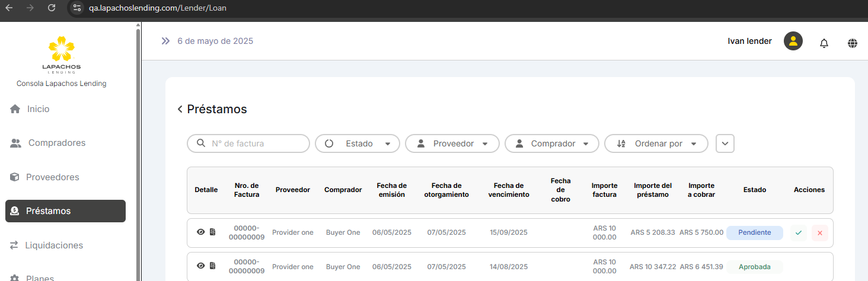Open document icon for the Aprobada loan
The image size is (868, 281).
[x=212, y=266]
